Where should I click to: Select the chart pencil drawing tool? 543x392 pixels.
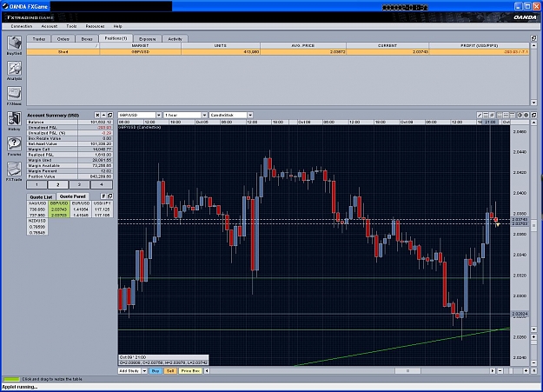480,115
